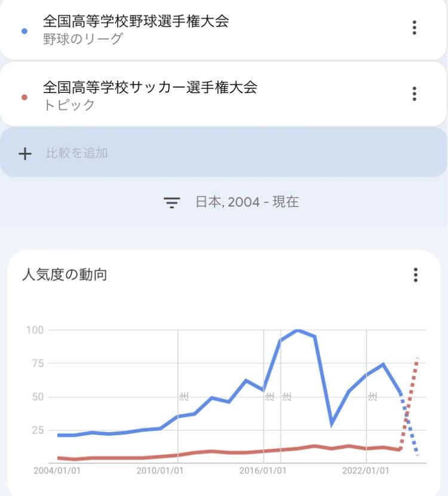Add a comparison via 比較を追加 field
Viewport: 448px width, 496px height.
tap(223, 152)
